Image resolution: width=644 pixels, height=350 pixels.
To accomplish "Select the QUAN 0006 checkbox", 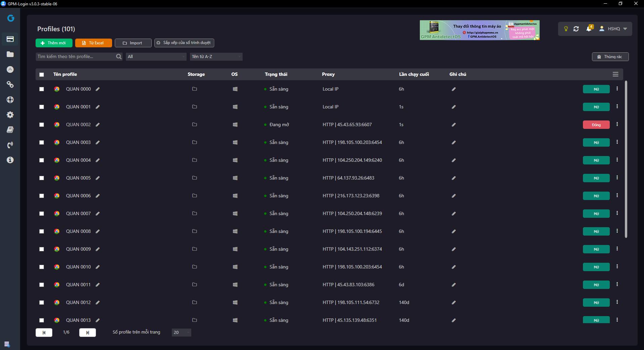I will click(x=42, y=196).
